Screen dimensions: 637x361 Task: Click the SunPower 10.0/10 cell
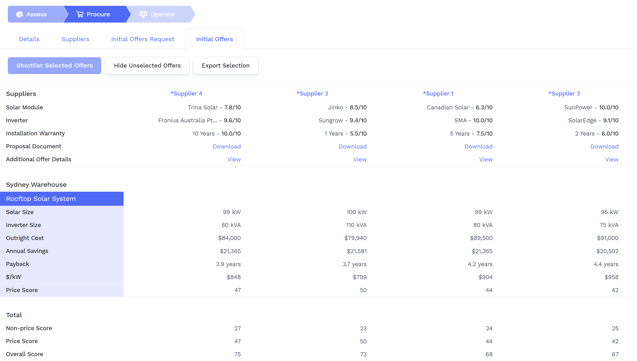tap(592, 107)
